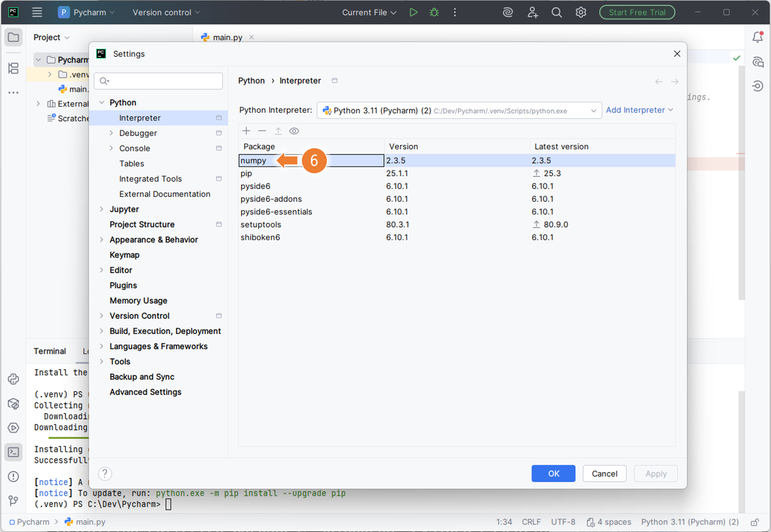The image size is (771, 532).
Task: Open Memory Usage settings page
Action: (x=139, y=300)
